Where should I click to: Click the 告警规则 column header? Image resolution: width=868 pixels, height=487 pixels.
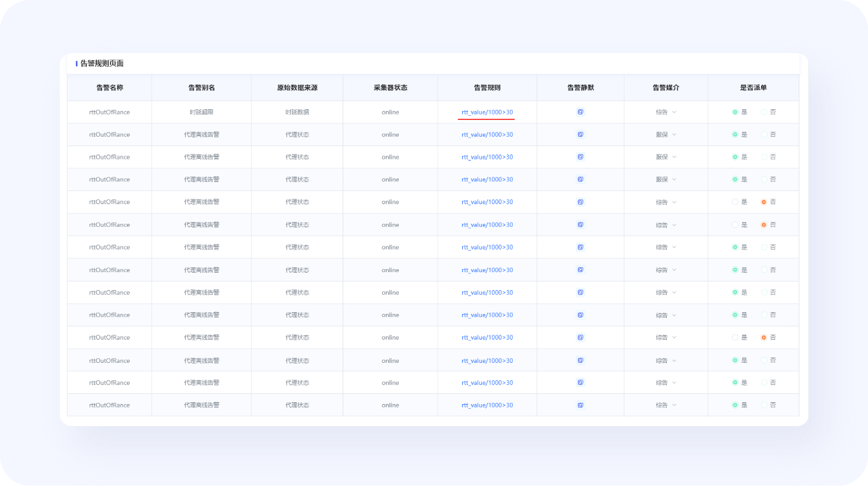click(x=487, y=87)
